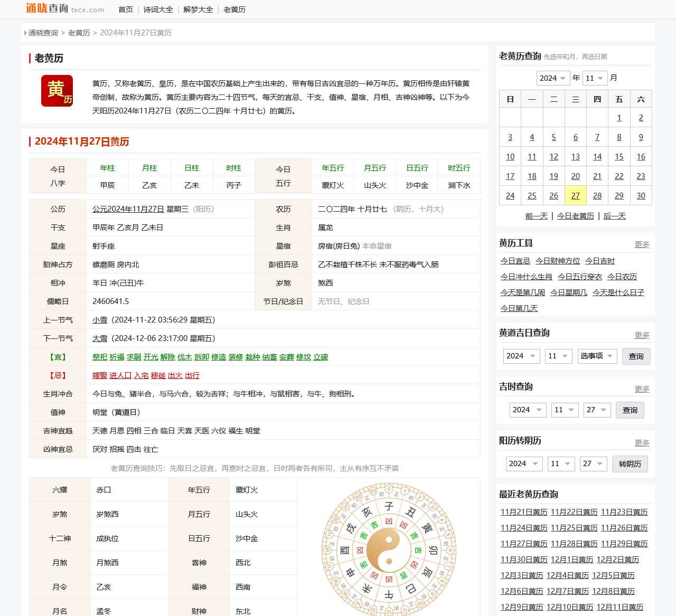The height and width of the screenshot is (616, 676).
Task: Open 11月27日黄历 in recent queries list
Action: [x=524, y=544]
